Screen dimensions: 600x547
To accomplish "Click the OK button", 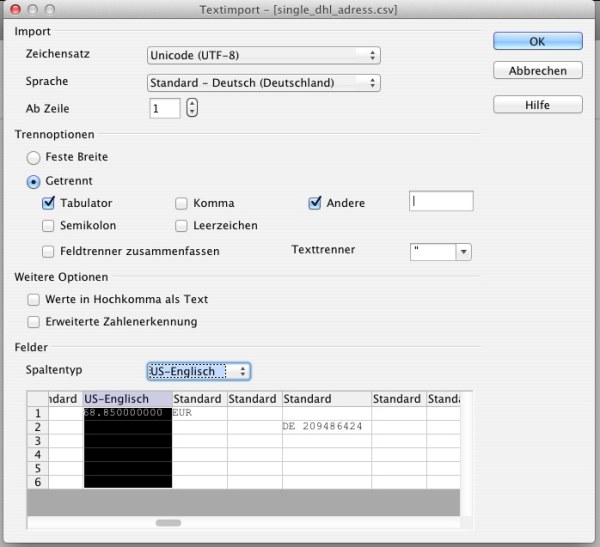I will pyautogui.click(x=538, y=41).
